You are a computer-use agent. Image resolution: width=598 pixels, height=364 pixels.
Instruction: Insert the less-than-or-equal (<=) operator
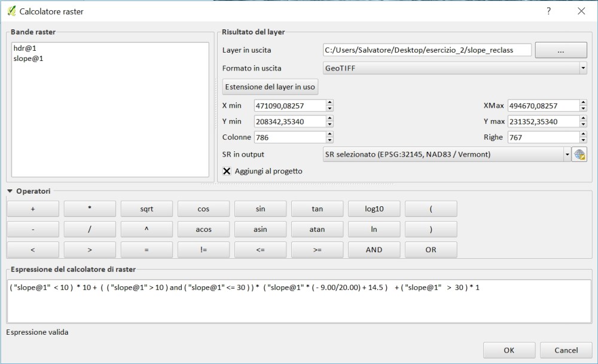tap(260, 250)
